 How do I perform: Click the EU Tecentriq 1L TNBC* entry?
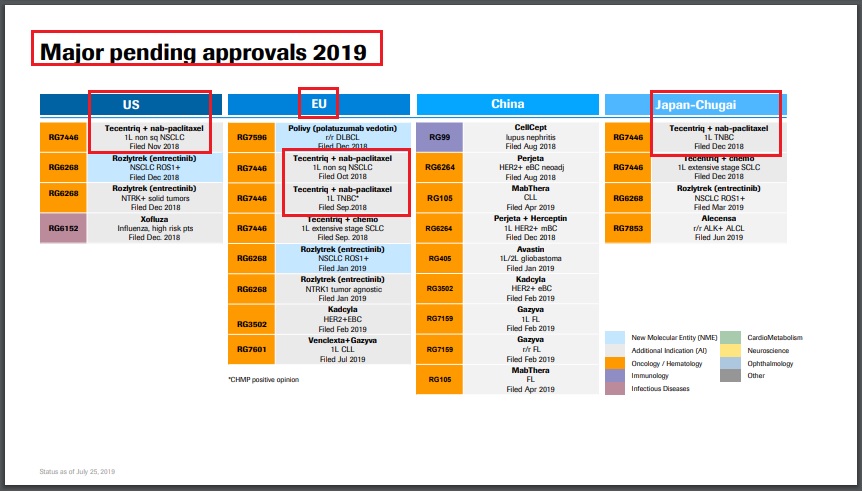pyautogui.click(x=342, y=198)
